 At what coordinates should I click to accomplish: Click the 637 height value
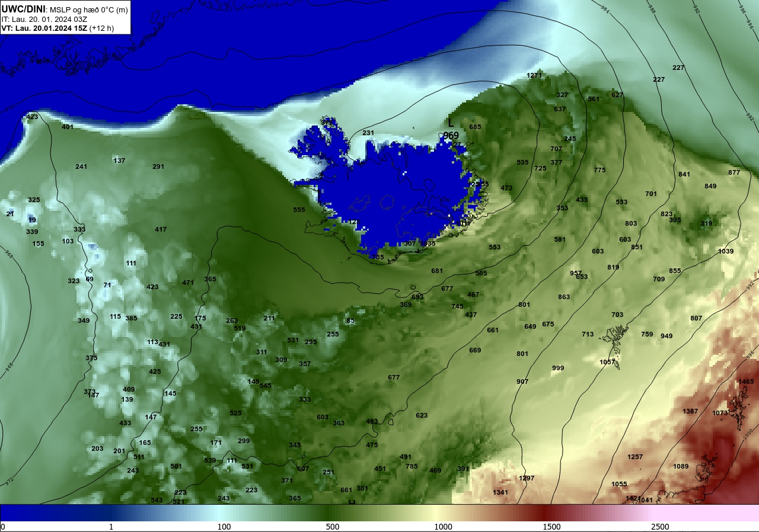point(560,109)
